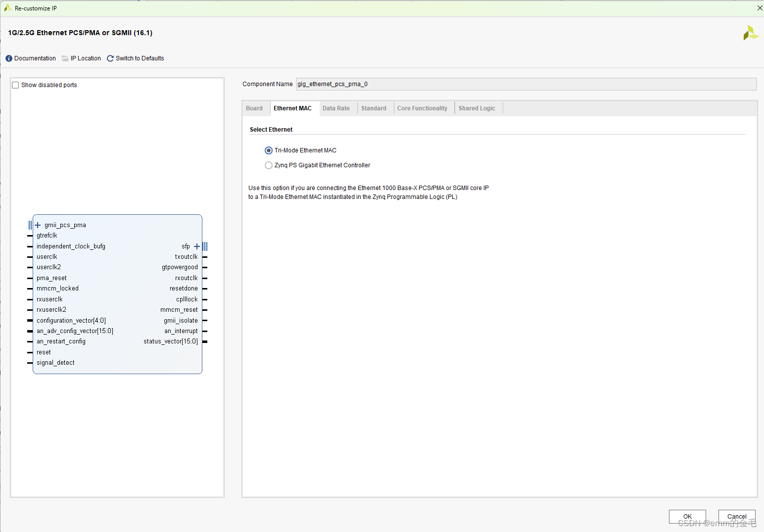764x532 pixels.
Task: Go to the Data Rate tab
Action: [336, 108]
